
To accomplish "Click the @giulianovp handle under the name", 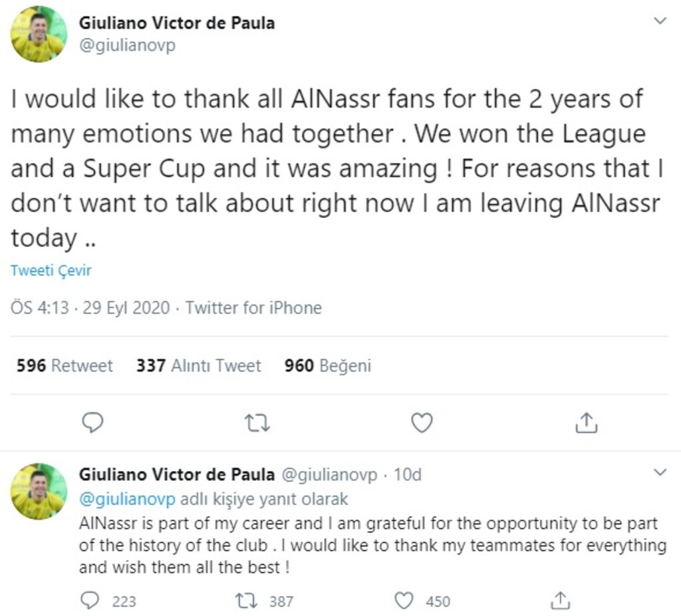I will tap(127, 47).
